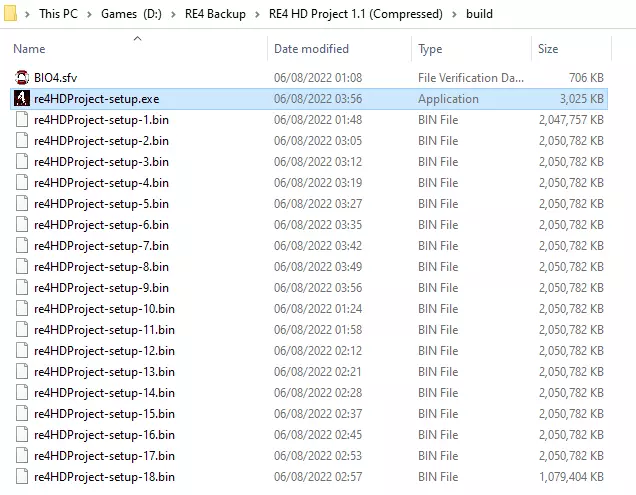Select file name re4HDProject-setup-17.bin
This screenshot has width=636, height=495.
[104, 456]
